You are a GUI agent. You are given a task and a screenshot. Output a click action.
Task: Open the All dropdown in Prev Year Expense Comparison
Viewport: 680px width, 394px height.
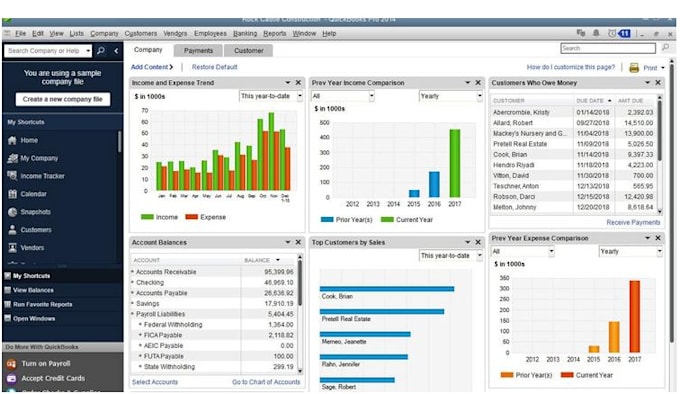(x=523, y=251)
